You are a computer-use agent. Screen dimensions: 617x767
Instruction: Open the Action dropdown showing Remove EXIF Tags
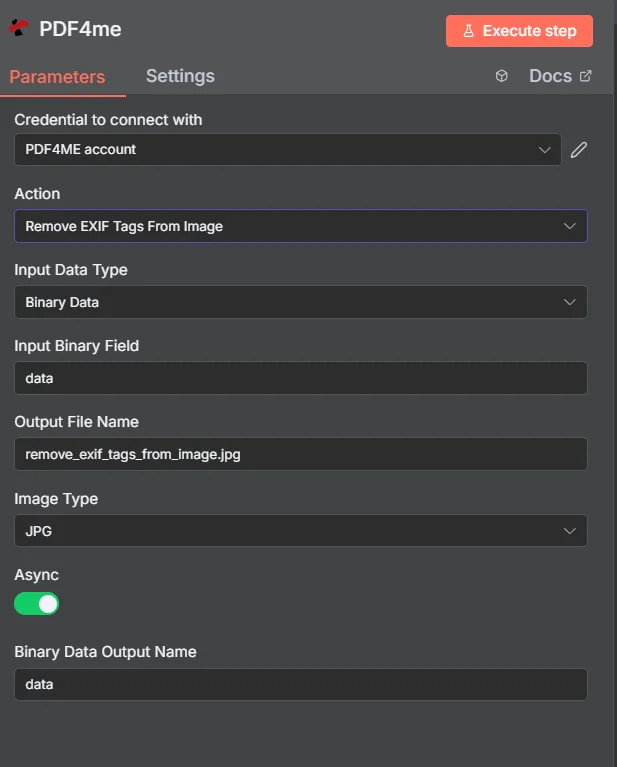[x=301, y=226]
